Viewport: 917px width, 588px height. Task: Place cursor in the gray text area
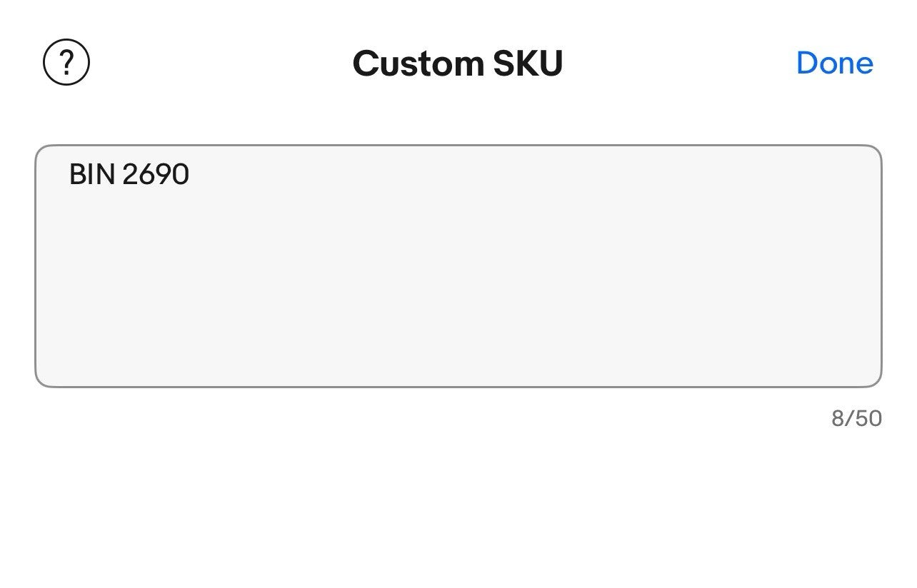tap(458, 285)
